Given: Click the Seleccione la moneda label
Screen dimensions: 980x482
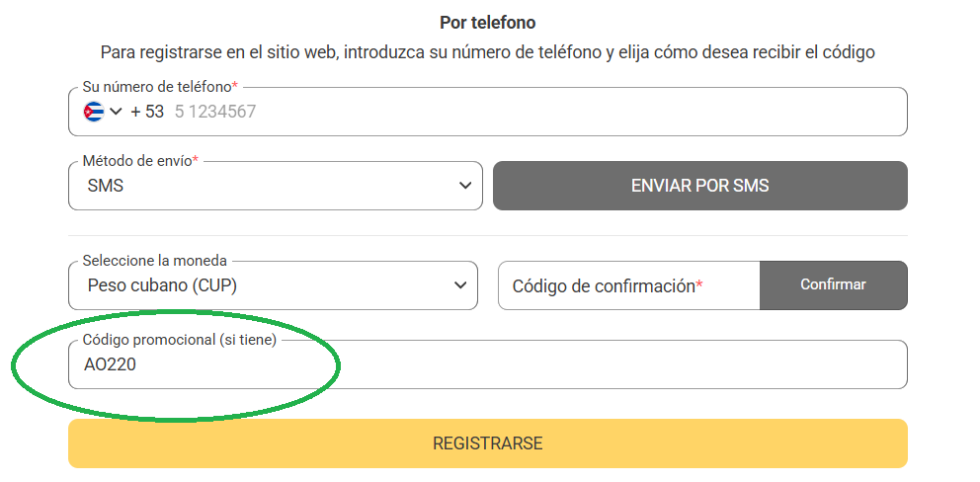Looking at the screenshot, I should click(154, 261).
